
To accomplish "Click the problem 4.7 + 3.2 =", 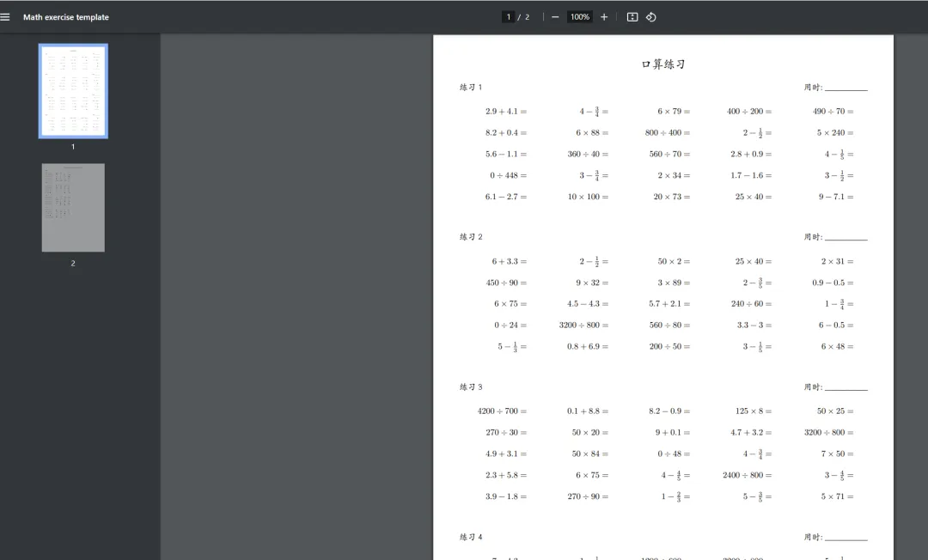I will pyautogui.click(x=751, y=432).
